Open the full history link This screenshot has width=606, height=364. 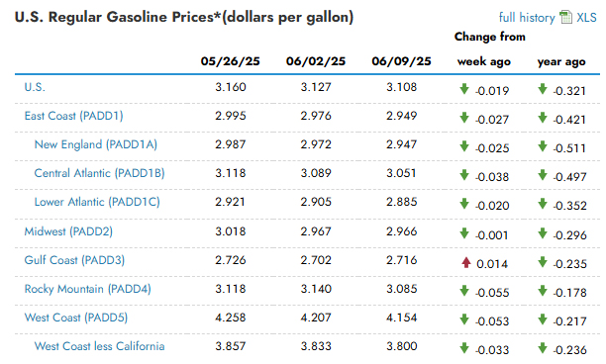(x=527, y=18)
